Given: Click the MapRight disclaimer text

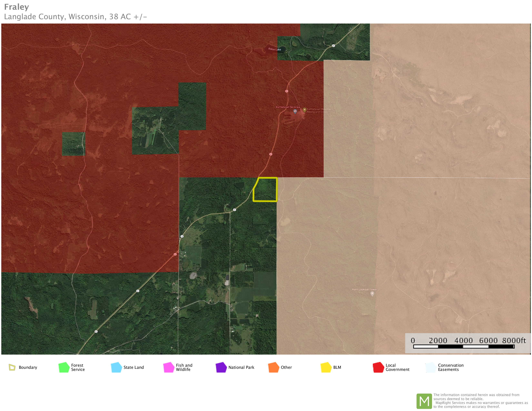Looking at the screenshot, I should (480, 401).
